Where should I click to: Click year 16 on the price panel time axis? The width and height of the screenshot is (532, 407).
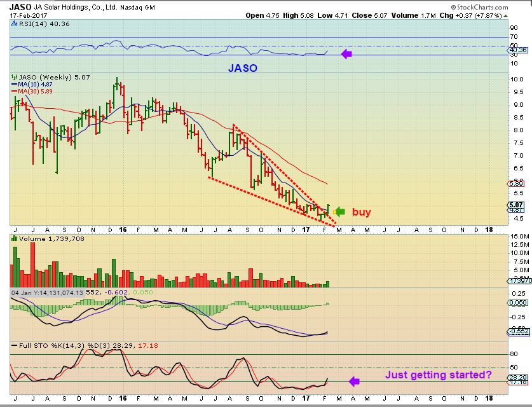tap(123, 230)
